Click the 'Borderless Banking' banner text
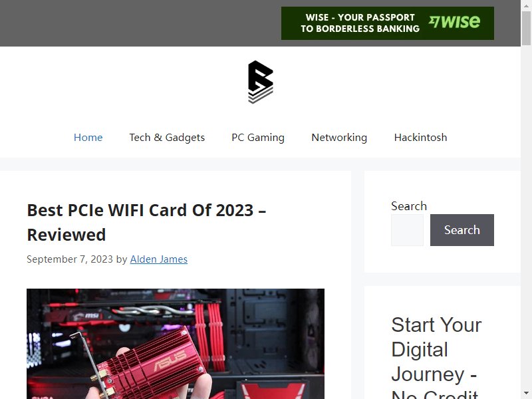Viewport: 532px width, 399px height. (360, 29)
